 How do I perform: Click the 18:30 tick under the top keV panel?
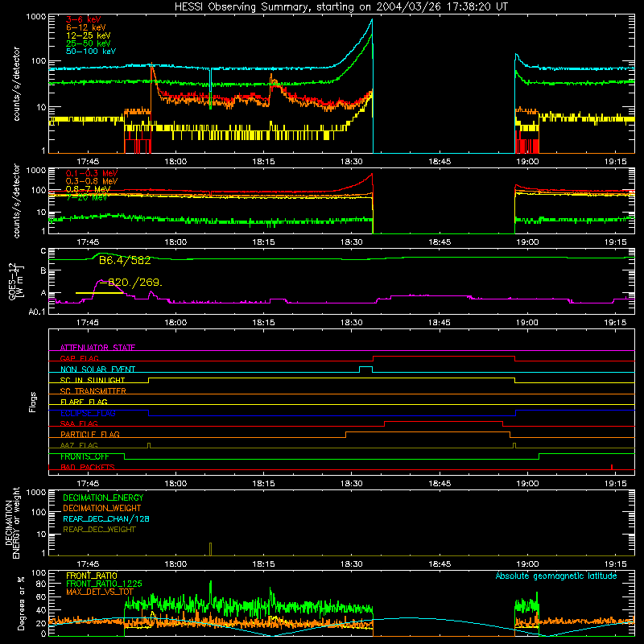[352, 162]
